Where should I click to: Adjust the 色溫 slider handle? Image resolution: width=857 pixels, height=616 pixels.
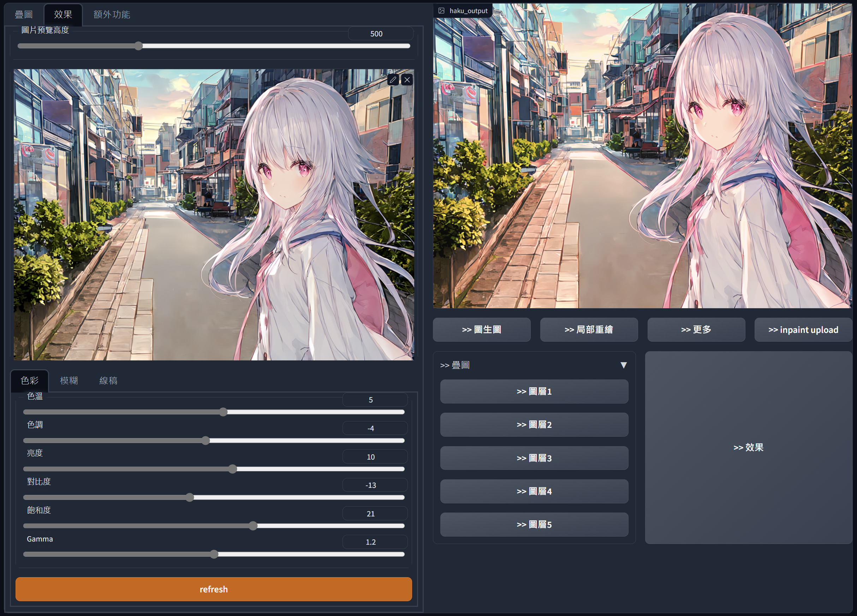[x=223, y=412]
